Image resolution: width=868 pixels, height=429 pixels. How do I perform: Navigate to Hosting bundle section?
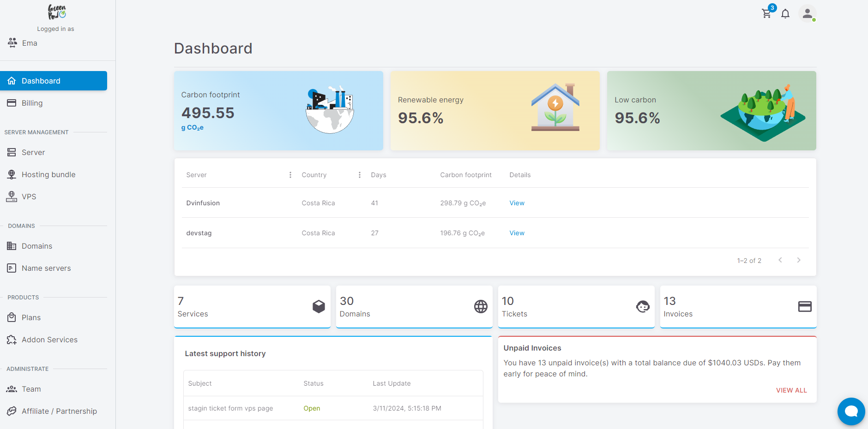point(48,174)
